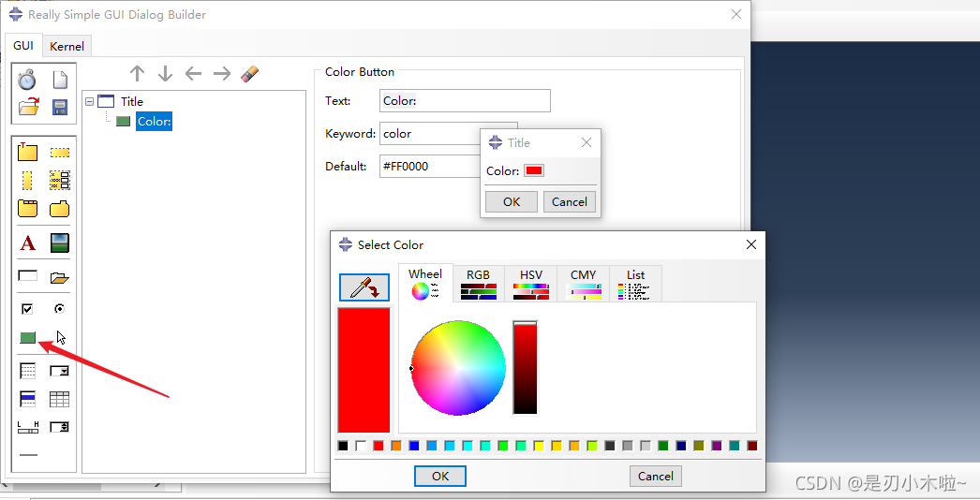Pick the black swatch in the palette row
The width and height of the screenshot is (980, 500).
click(343, 446)
